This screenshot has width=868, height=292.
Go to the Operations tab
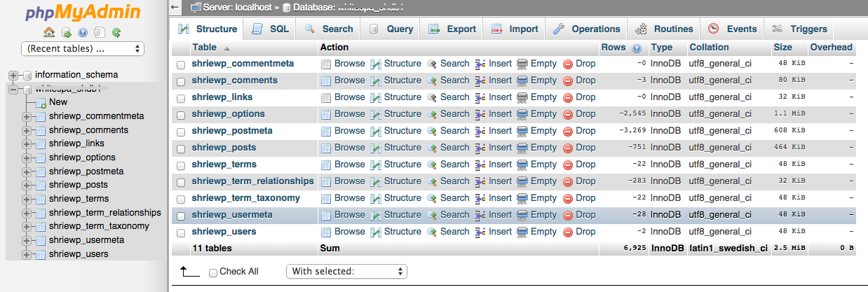pyautogui.click(x=587, y=29)
